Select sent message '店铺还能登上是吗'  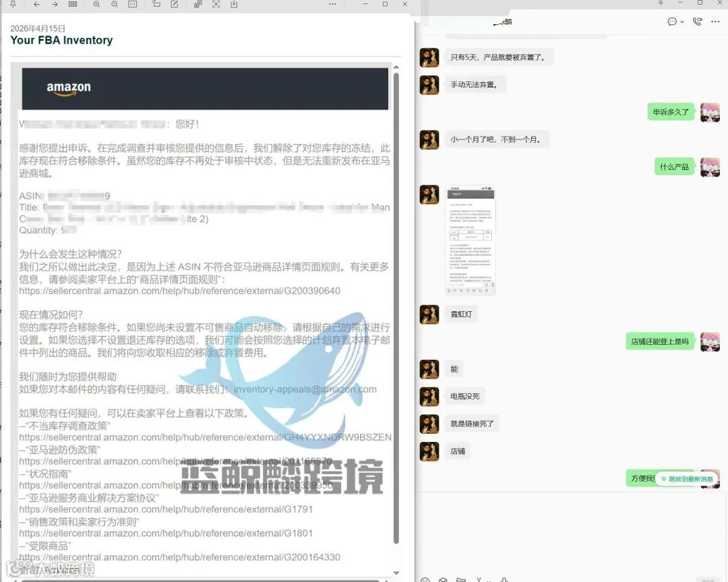(660, 342)
